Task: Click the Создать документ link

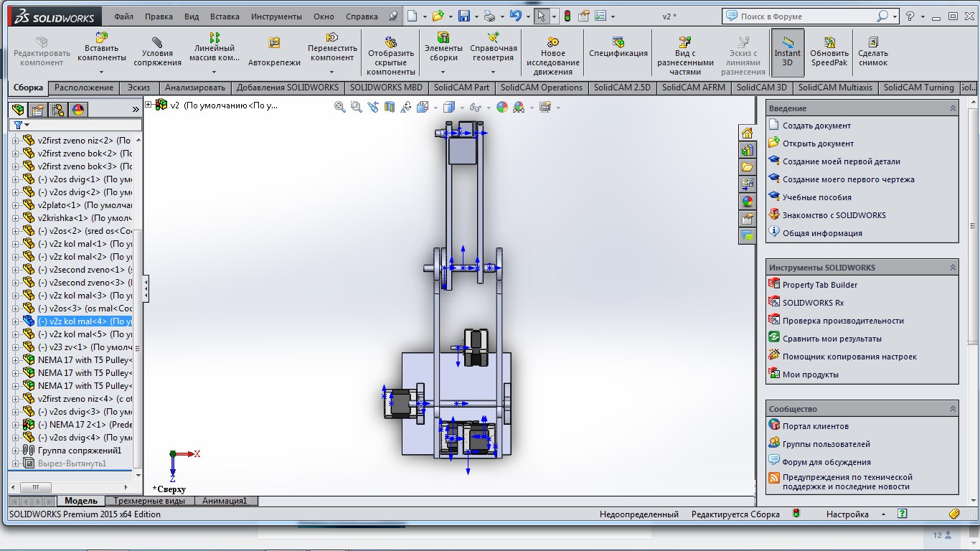Action: tap(816, 126)
